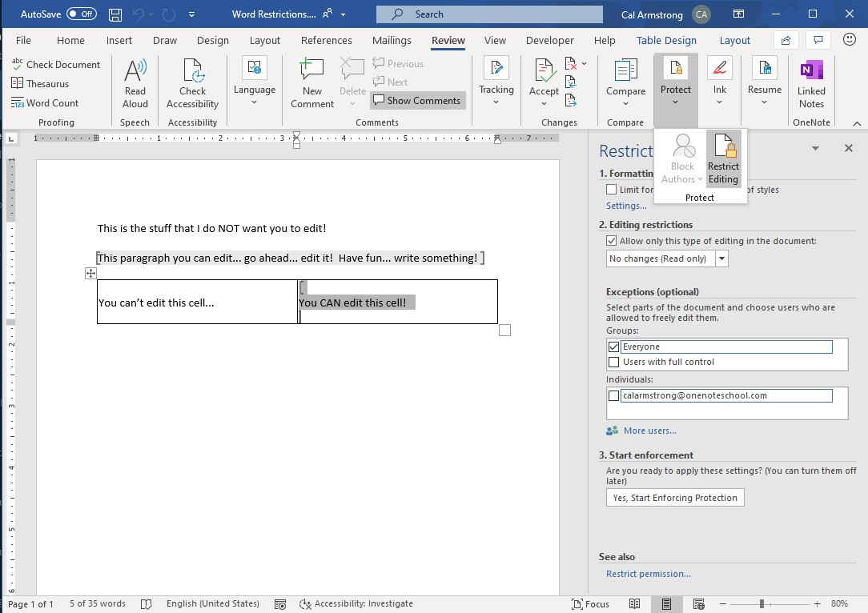This screenshot has width=868, height=613.
Task: Click the Restrict Editing button
Action: tap(723, 159)
